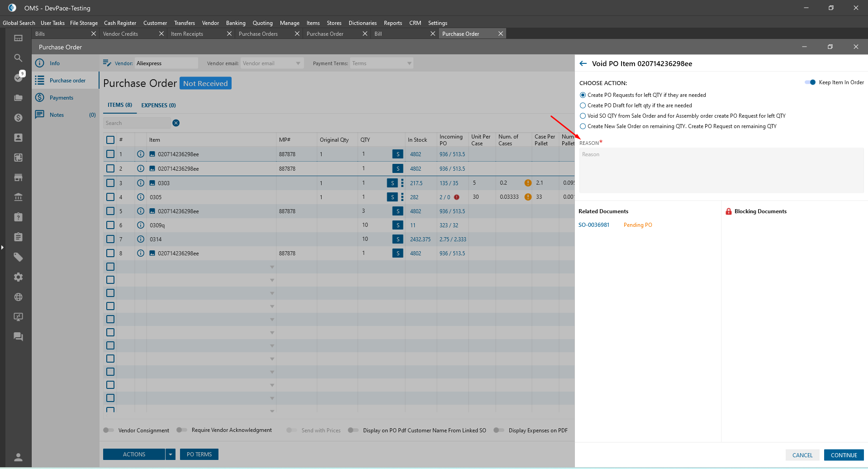Select Create PO Draft for left qty option
Viewport: 868px width, 469px height.
tap(583, 105)
